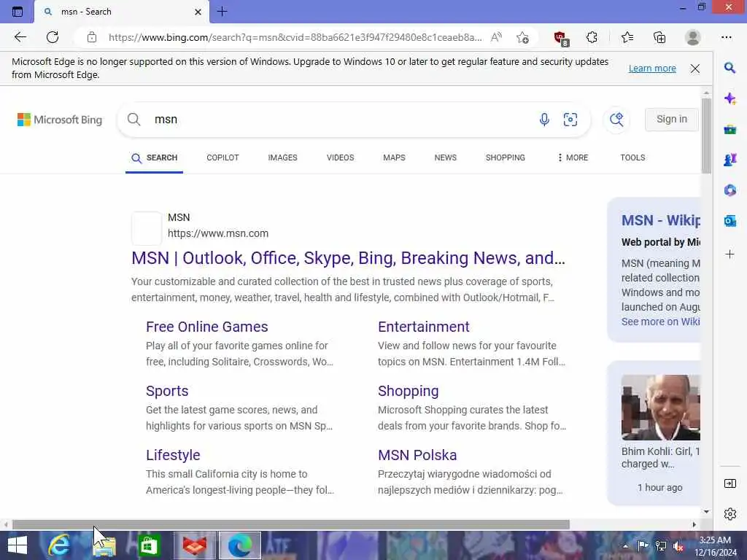Open the Entertainment sublink

point(424,327)
